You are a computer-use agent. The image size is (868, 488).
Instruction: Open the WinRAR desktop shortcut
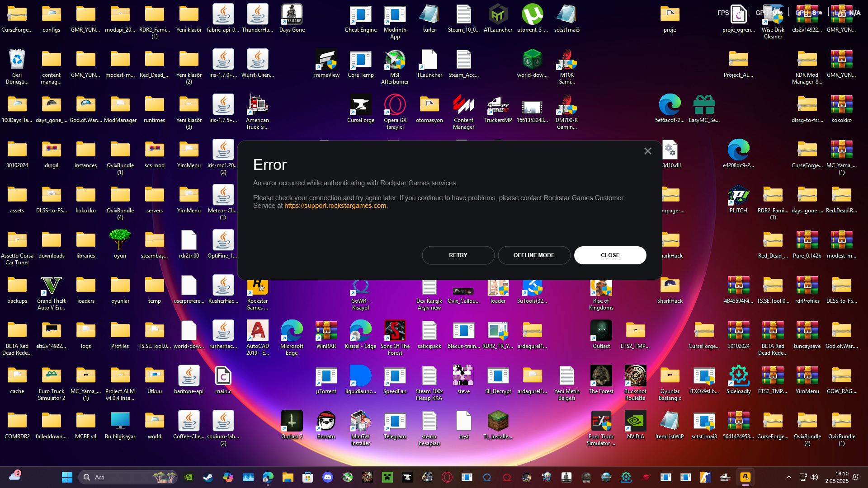tap(326, 335)
